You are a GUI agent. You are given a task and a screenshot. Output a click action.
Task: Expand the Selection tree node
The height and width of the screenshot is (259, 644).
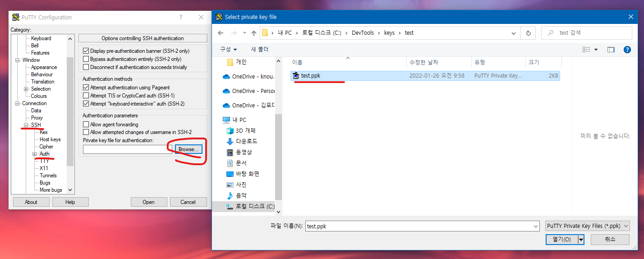(26, 89)
